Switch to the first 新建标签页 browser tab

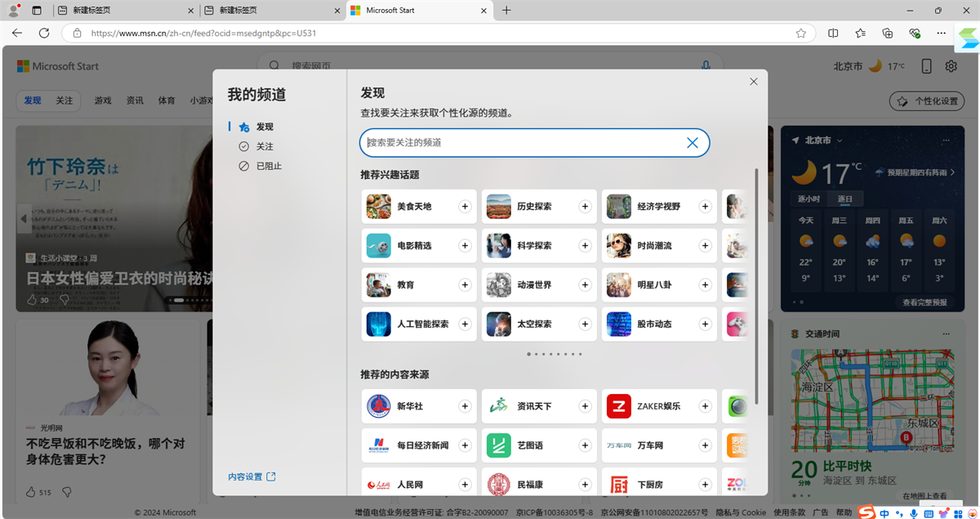[x=126, y=11]
